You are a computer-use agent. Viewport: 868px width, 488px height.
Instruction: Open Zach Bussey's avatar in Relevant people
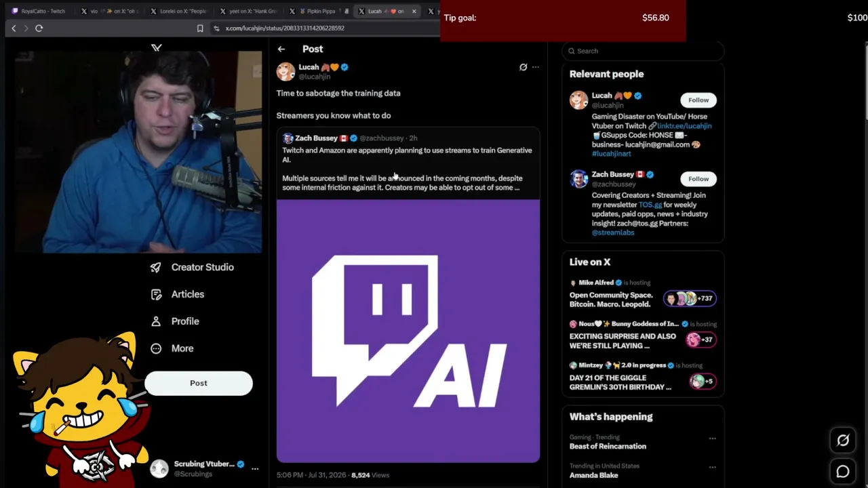pos(578,179)
